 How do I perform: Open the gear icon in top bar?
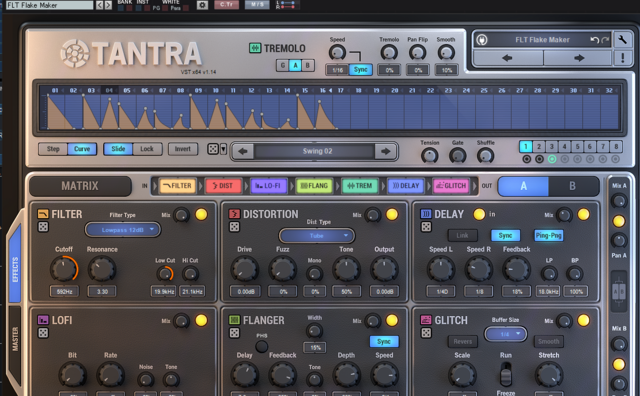(x=202, y=5)
